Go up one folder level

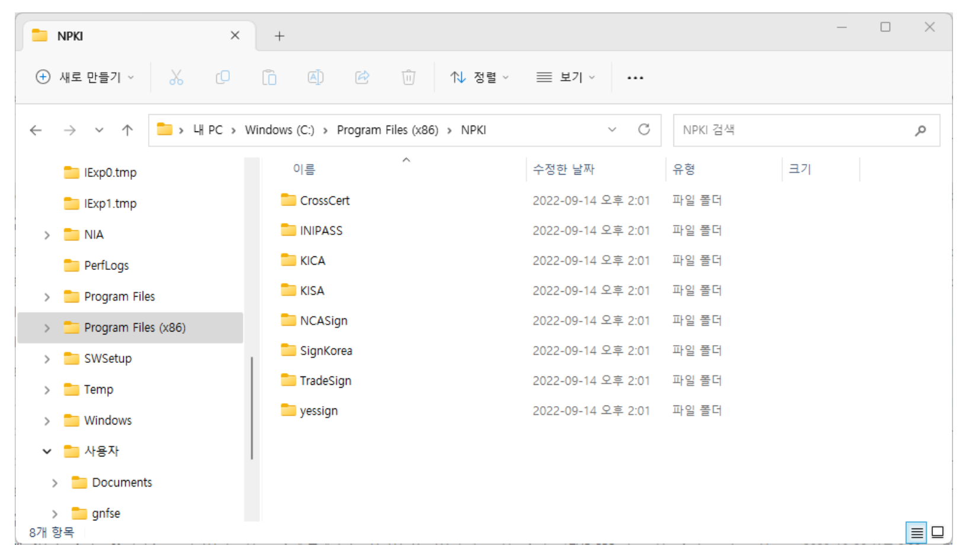click(x=127, y=130)
